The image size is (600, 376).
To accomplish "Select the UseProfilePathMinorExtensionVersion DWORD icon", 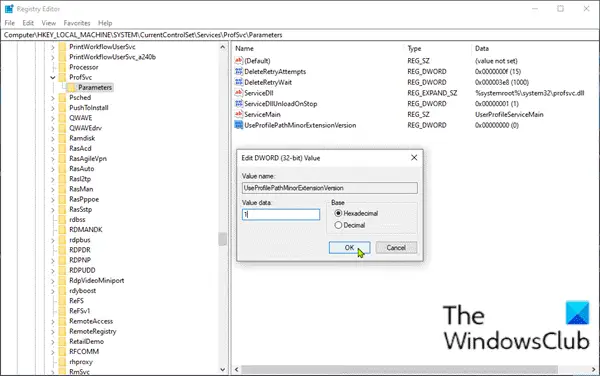I will click(x=239, y=125).
